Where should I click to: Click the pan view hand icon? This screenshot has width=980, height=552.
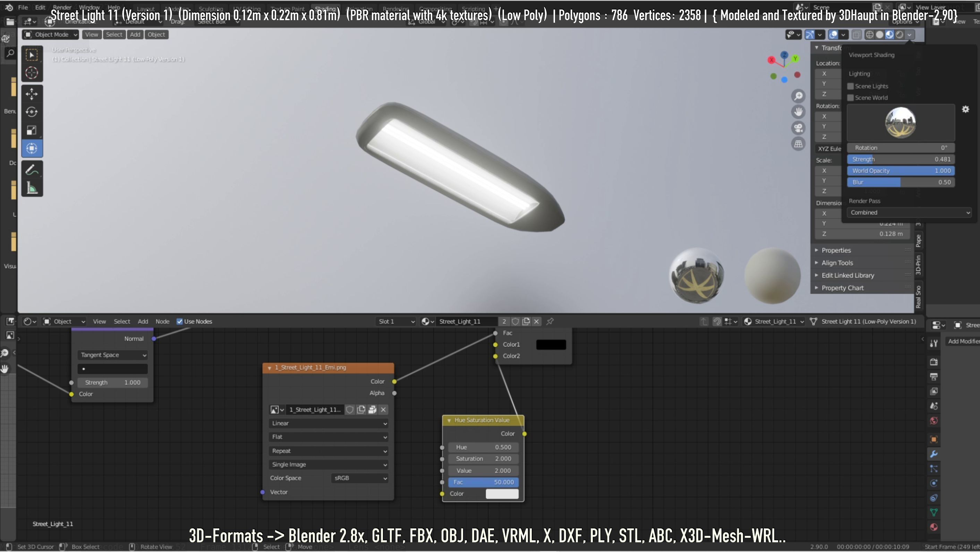[x=798, y=112]
